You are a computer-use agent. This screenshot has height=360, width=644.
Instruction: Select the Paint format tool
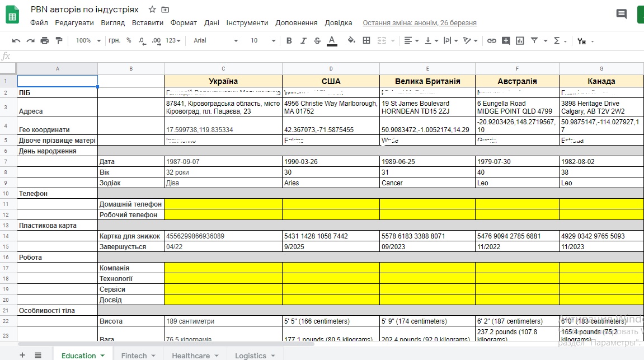point(59,41)
